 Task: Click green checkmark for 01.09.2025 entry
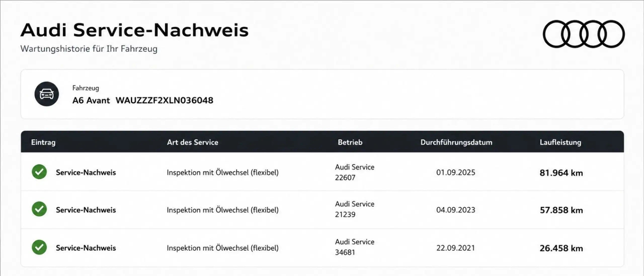point(39,172)
